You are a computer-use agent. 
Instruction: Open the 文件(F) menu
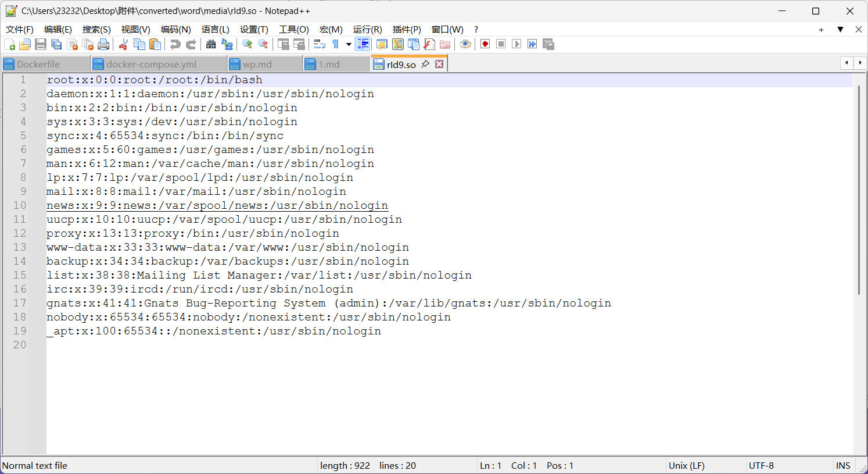coord(20,29)
